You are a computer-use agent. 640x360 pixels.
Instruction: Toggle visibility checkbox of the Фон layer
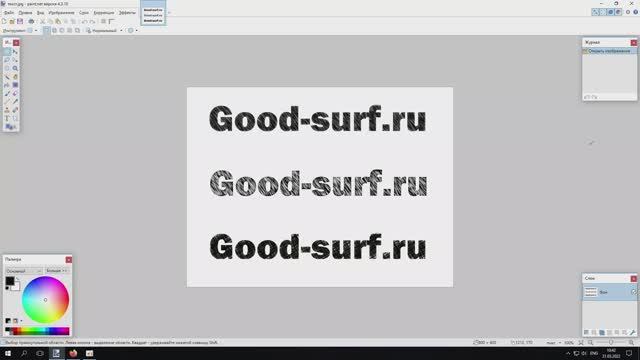(633, 292)
